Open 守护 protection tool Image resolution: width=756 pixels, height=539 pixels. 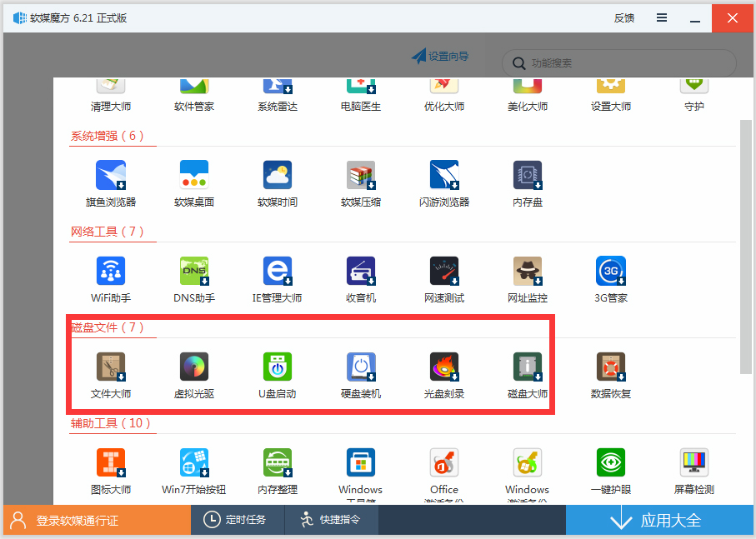point(694,96)
